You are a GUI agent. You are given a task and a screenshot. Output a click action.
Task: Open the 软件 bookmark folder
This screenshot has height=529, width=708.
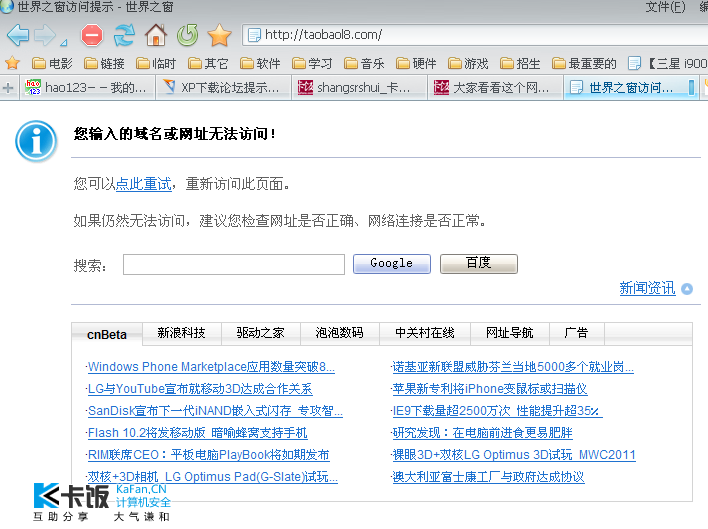point(260,64)
